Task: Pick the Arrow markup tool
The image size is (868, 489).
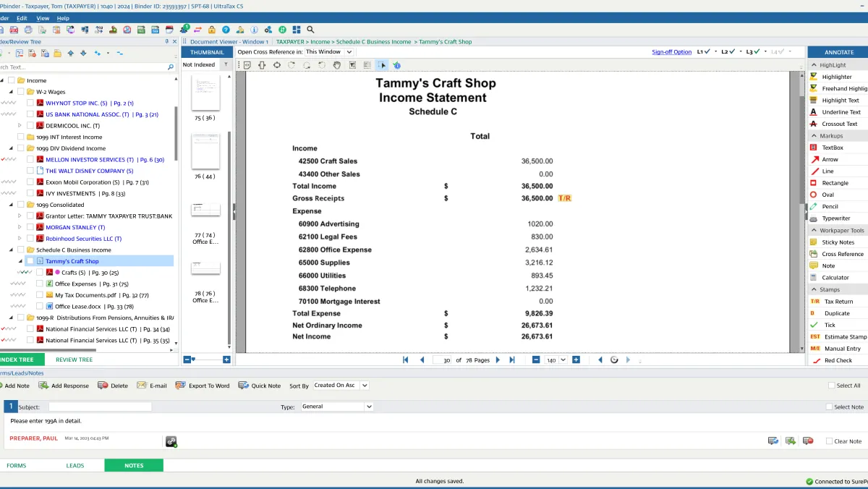Action: tap(830, 159)
